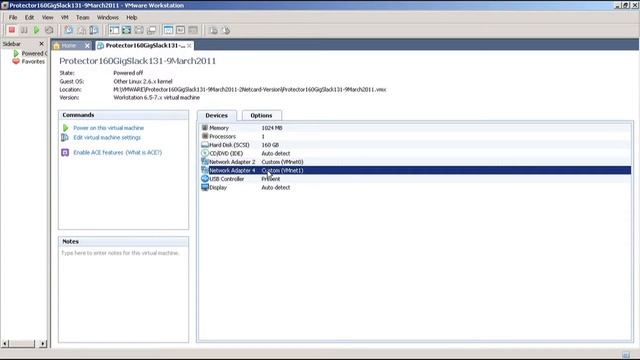
Task: Click the last icon on the toolbar
Action: 226,30
